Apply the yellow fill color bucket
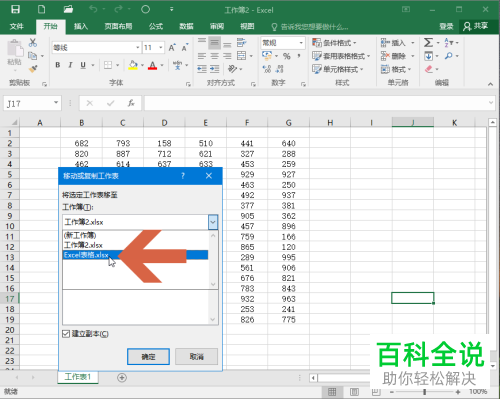Screen dimensions: 500x399 133,65
